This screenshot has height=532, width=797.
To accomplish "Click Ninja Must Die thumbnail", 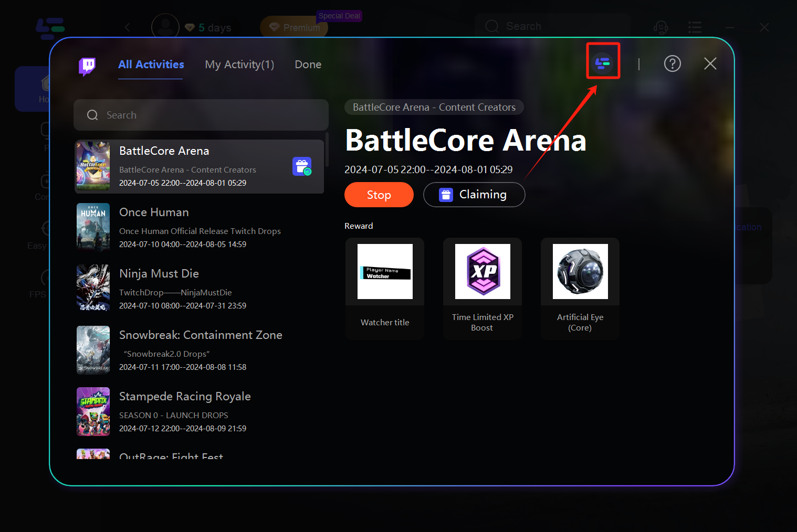I will [93, 289].
